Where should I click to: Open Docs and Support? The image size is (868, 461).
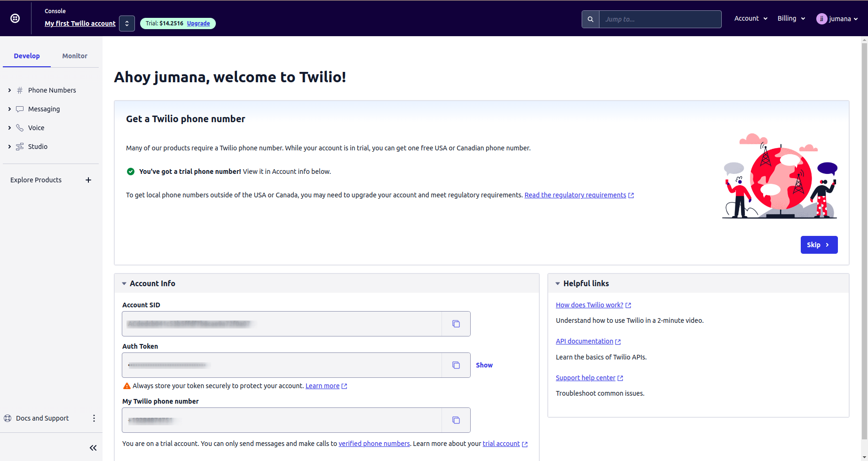pos(42,418)
